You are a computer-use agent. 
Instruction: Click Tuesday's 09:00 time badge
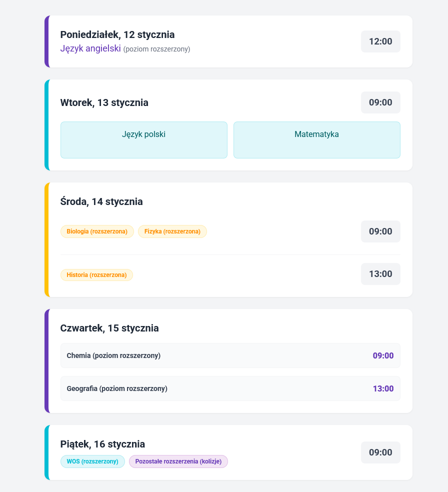point(380,102)
